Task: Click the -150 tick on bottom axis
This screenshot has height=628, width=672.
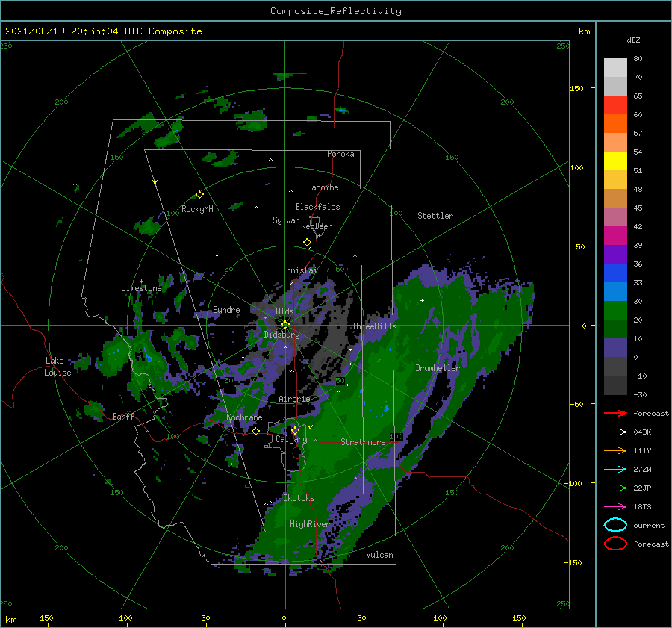Action: click(x=44, y=618)
